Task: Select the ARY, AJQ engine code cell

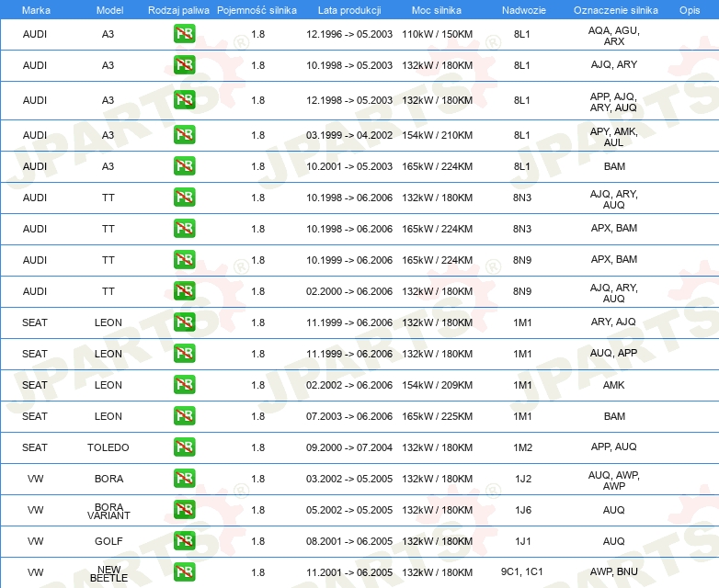Action: coord(613,322)
